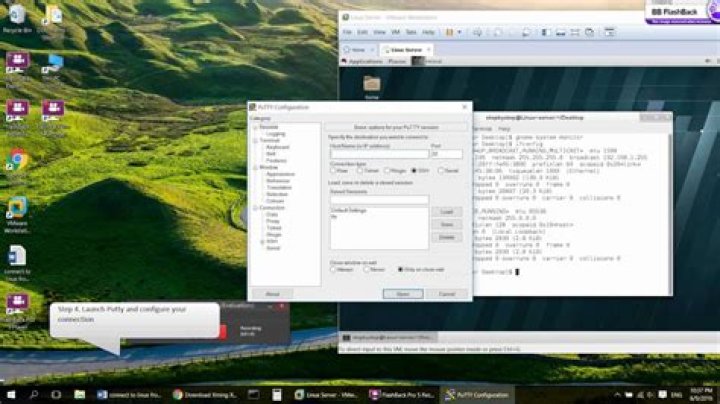Collapse the Window category tree node

tap(253, 167)
